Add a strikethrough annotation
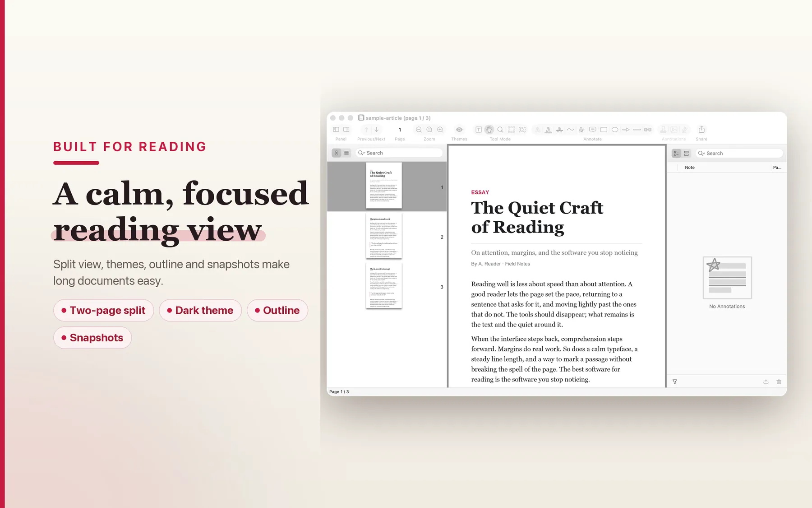This screenshot has height=508, width=812. [x=559, y=130]
